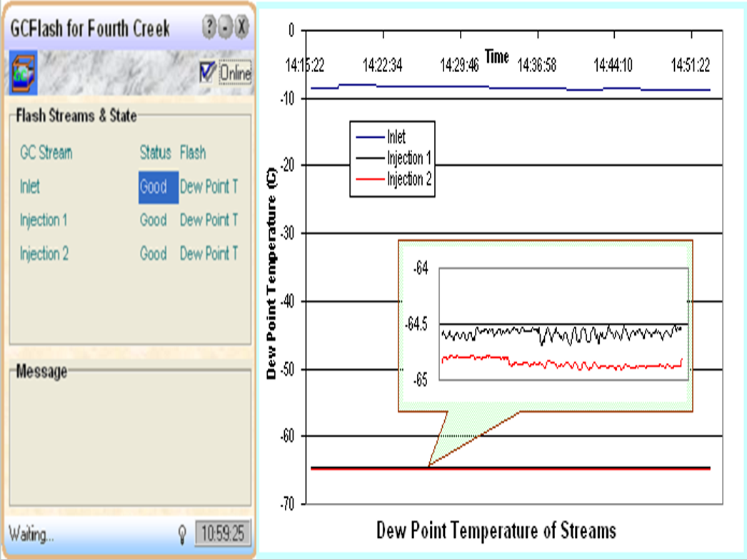Click the lightbulb icon in status bar

click(x=182, y=533)
